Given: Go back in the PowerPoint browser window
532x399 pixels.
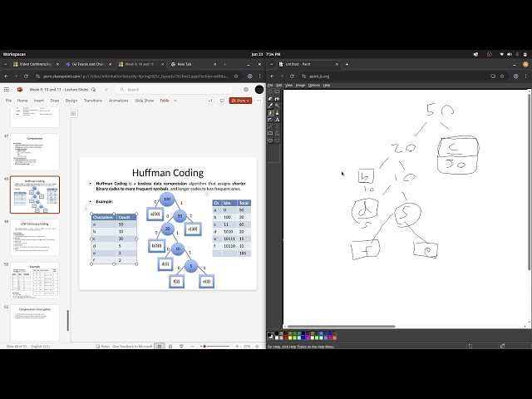Looking at the screenshot, I should pyautogui.click(x=6, y=76).
